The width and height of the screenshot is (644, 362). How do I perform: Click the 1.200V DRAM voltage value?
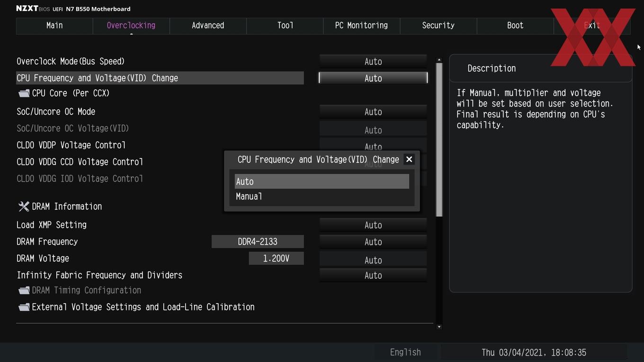[276, 258]
